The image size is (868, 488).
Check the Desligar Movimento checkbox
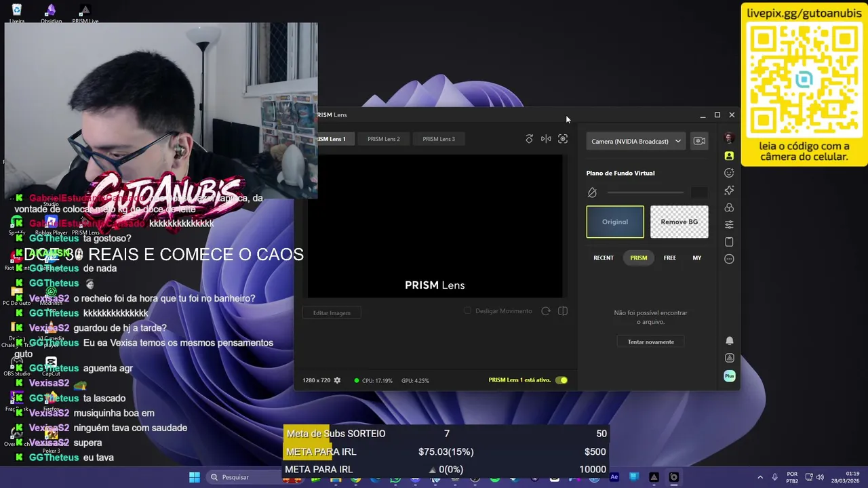point(467,310)
